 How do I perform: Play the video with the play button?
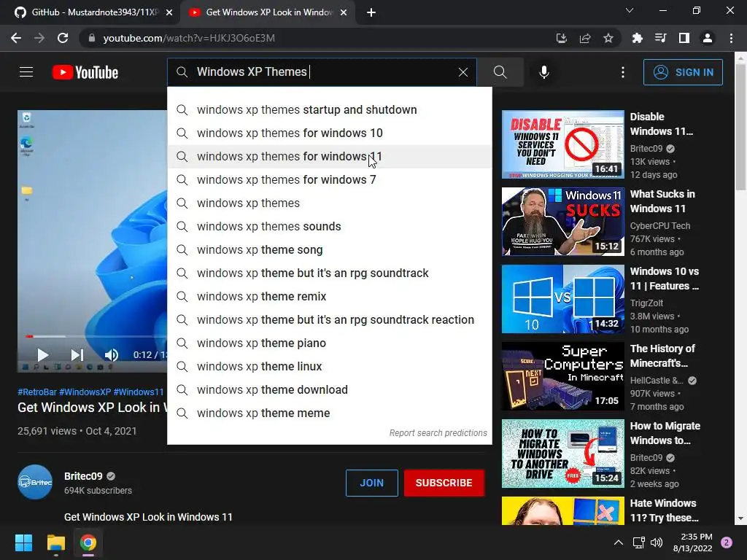[42, 355]
